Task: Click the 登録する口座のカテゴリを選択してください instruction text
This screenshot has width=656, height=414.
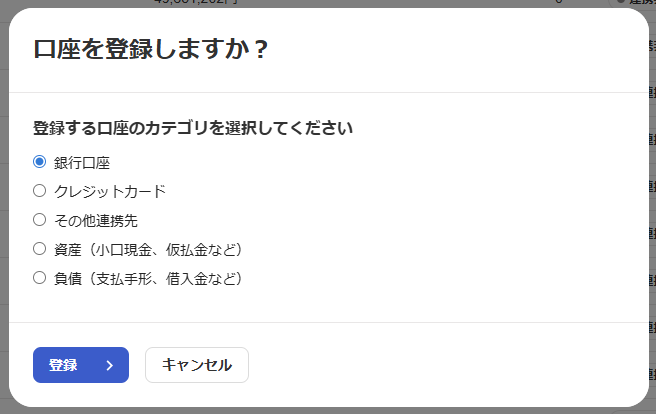Action: [193, 128]
